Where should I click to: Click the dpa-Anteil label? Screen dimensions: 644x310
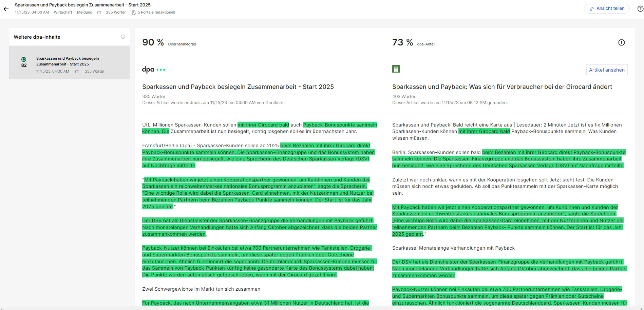click(426, 44)
